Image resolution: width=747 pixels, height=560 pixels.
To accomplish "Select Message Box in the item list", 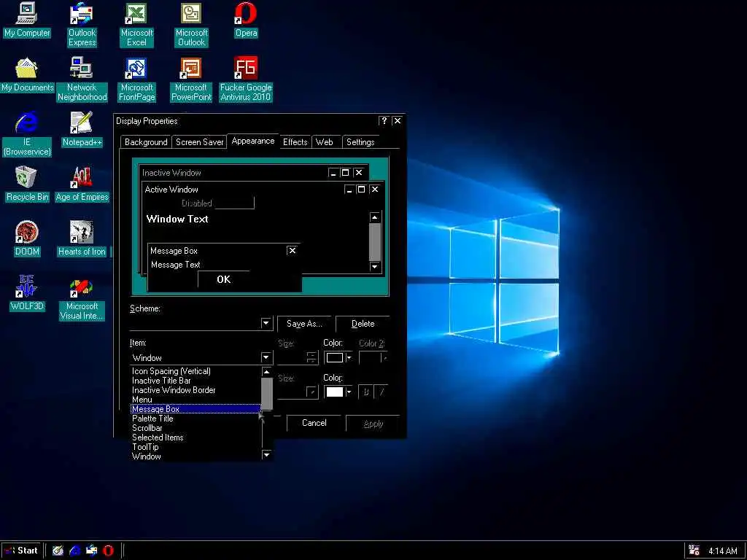I will point(196,409).
